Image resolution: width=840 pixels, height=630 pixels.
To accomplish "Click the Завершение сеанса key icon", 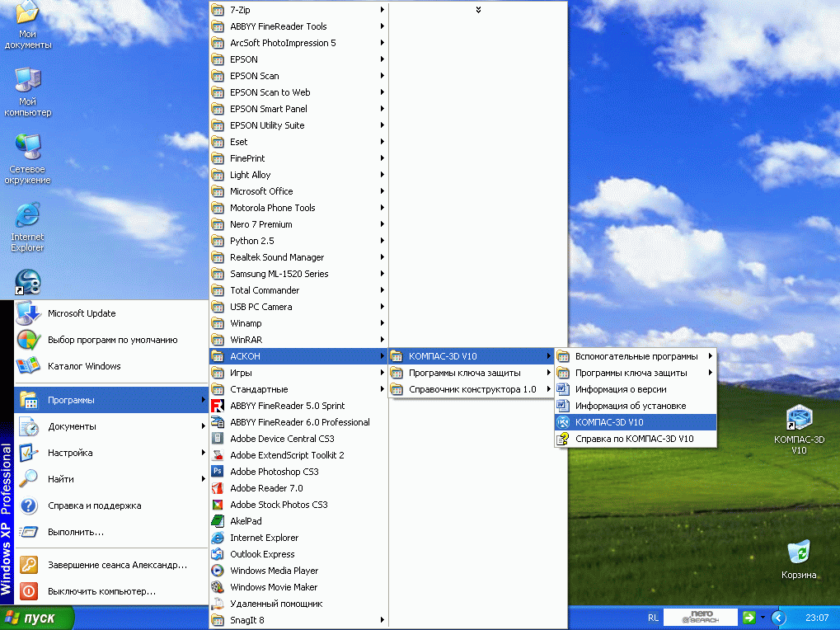I will [x=28, y=565].
